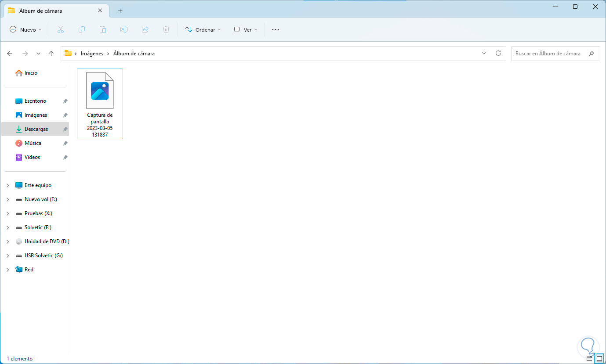Select Red in navigation pane
The width and height of the screenshot is (606, 364).
(x=29, y=270)
